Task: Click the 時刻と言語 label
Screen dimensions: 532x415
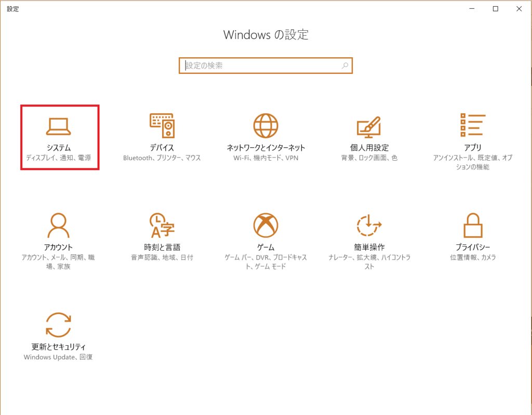Action: (x=162, y=247)
